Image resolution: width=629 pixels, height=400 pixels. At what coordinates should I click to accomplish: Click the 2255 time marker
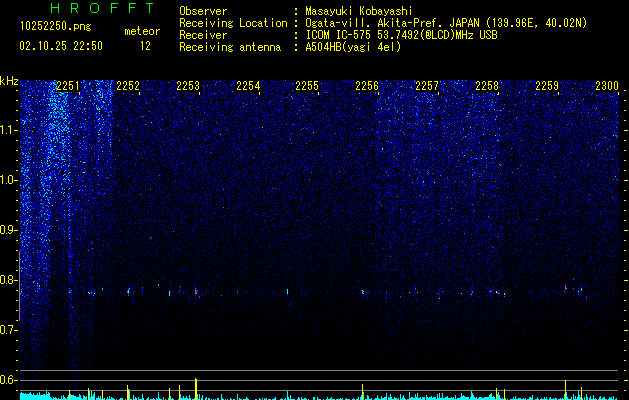point(307,86)
